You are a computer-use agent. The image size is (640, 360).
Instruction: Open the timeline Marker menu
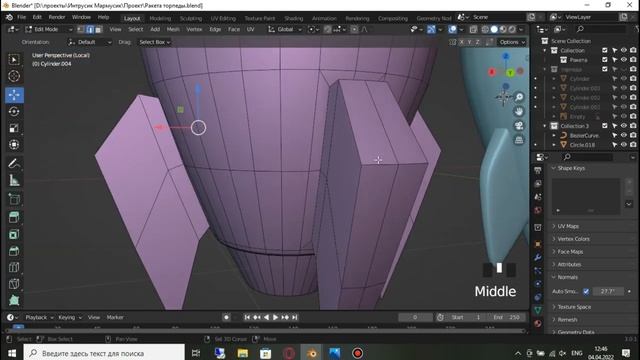tap(115, 317)
